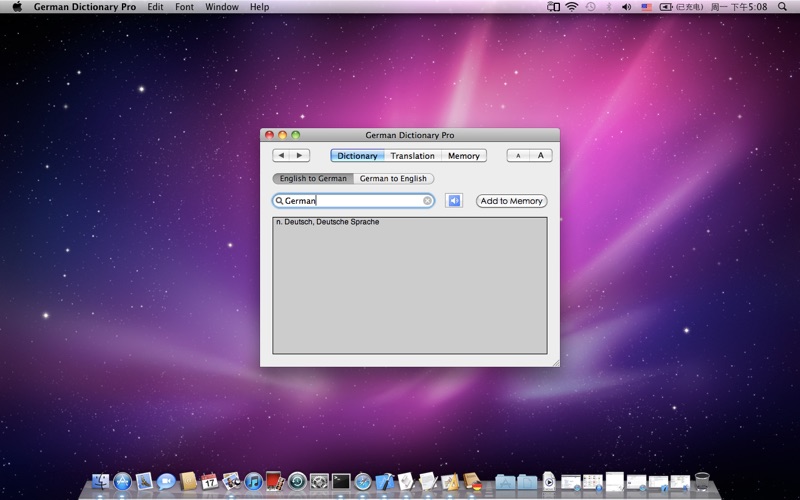Open iTunes from the Dock

pyautogui.click(x=254, y=481)
